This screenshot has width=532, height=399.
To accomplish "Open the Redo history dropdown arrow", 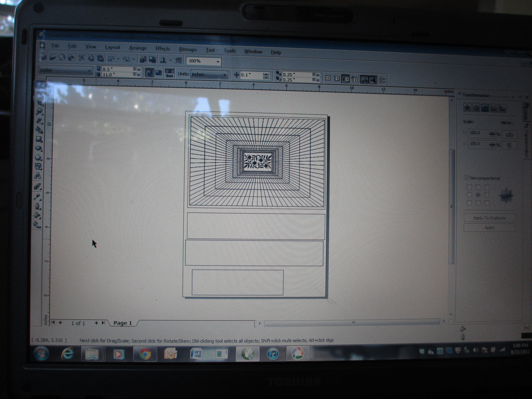I will click(134, 59).
